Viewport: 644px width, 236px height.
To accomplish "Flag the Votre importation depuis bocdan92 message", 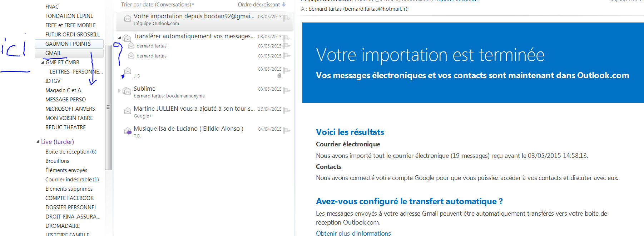I will click(x=287, y=18).
